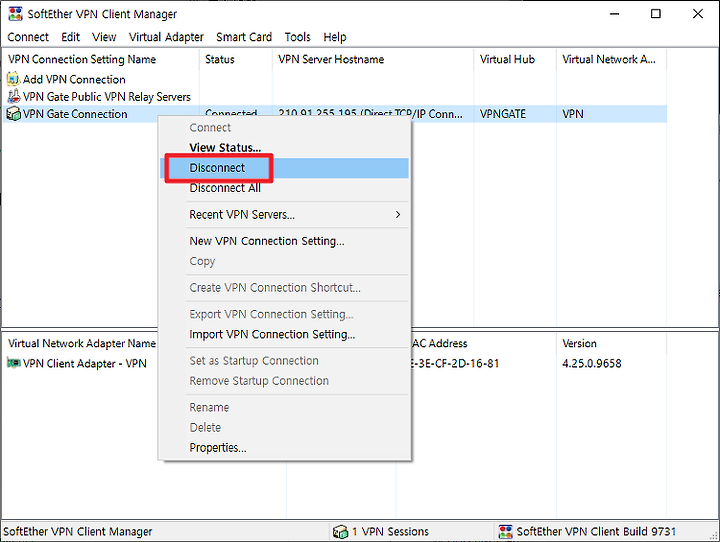
Task: Click the SoftEther Build status bar icon
Action: [506, 531]
